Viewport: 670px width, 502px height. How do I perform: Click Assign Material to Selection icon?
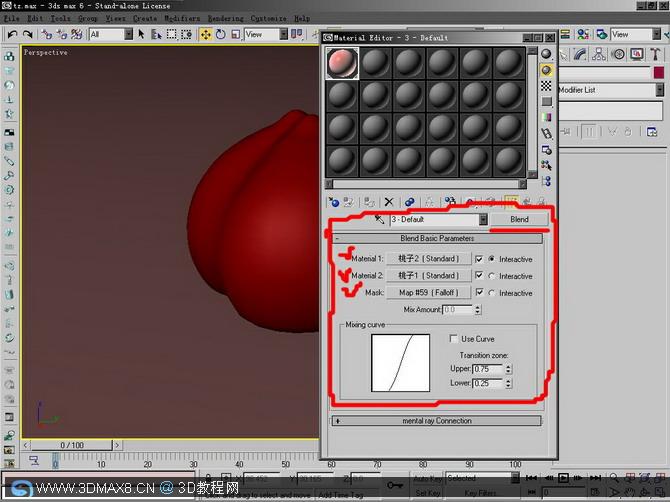coord(369,202)
